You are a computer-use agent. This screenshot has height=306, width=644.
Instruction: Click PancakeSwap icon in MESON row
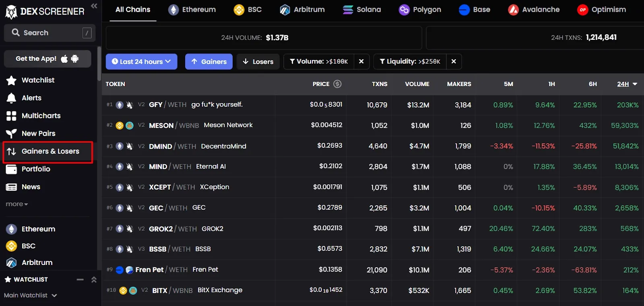(130, 126)
